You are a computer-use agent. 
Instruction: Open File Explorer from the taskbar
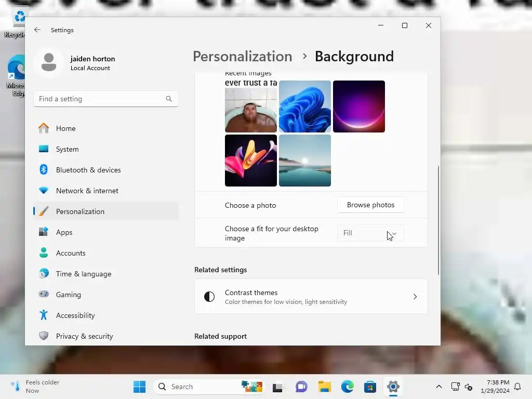tap(324, 387)
